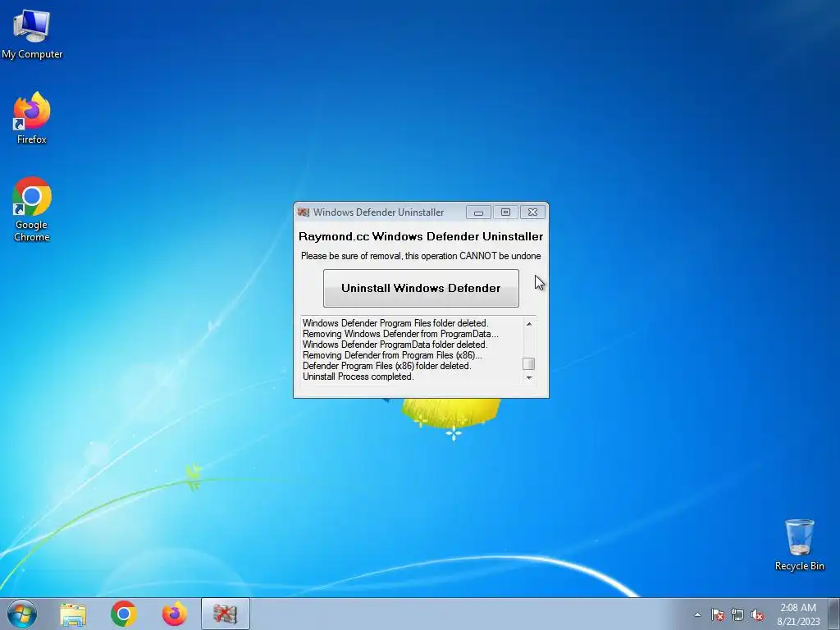Open the Windows Start menu orb
840x630 pixels.
point(22,614)
